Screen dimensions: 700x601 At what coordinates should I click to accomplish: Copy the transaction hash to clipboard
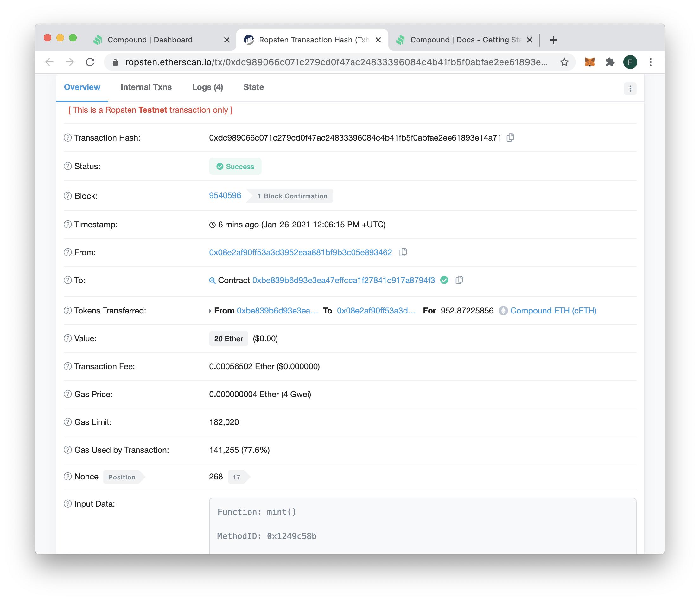[x=510, y=137]
